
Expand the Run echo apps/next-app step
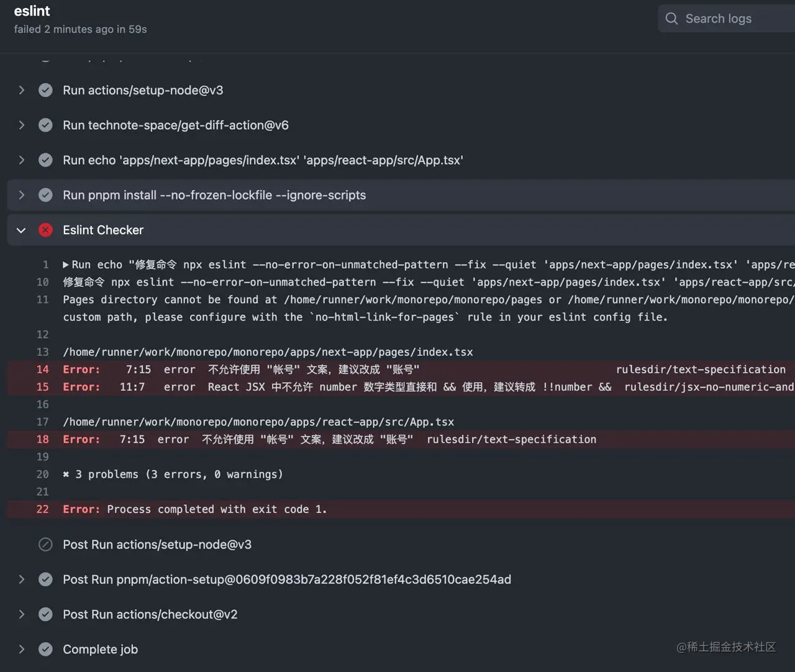[x=21, y=160]
